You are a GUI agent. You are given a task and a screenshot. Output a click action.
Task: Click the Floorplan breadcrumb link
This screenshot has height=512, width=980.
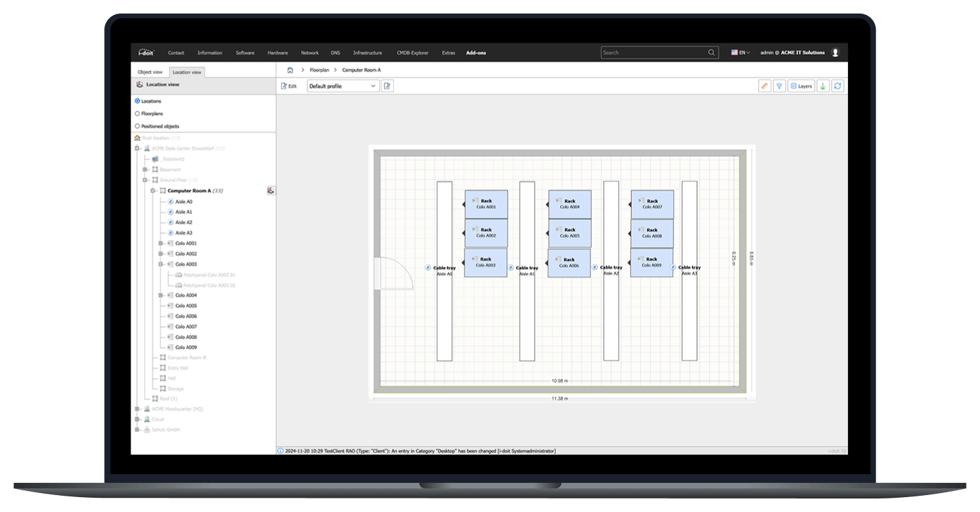(319, 70)
